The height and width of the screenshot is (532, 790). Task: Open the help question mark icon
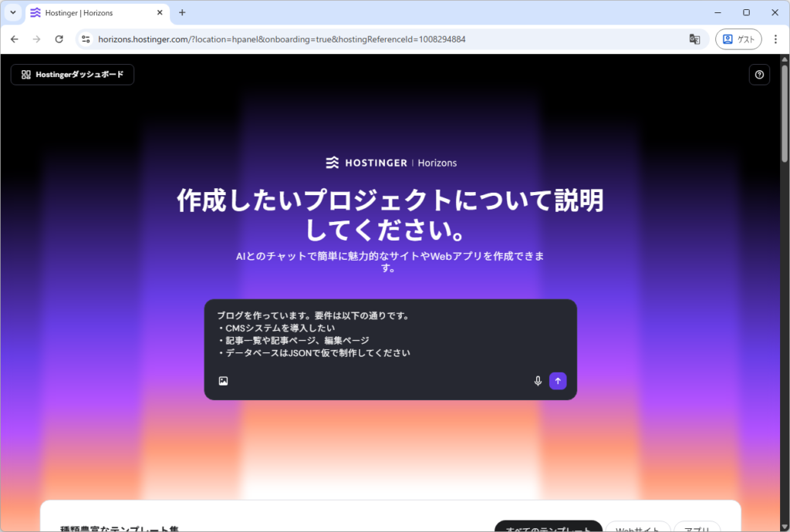[759, 75]
